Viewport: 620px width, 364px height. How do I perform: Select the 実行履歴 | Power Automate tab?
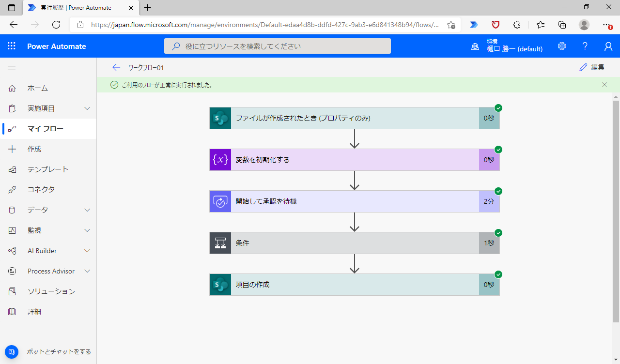coord(80,8)
